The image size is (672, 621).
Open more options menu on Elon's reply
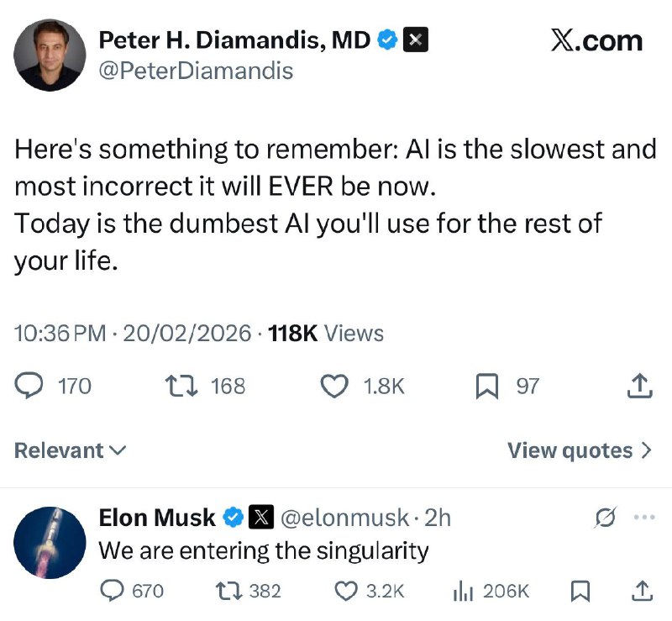tap(643, 518)
